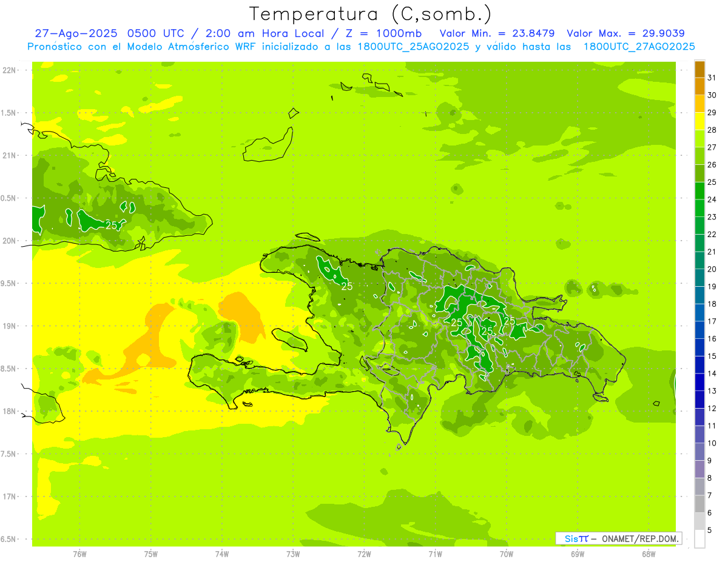Click the "25" contour label over northern Haiti
This screenshot has height=562, width=728.
click(x=347, y=286)
